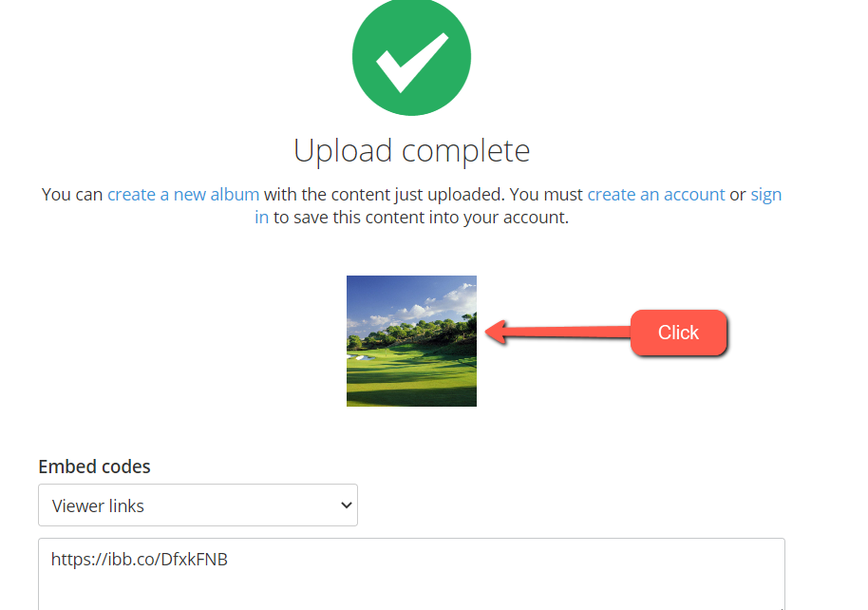Click the word 'sign' at the line's end
This screenshot has width=868, height=610.
point(766,195)
